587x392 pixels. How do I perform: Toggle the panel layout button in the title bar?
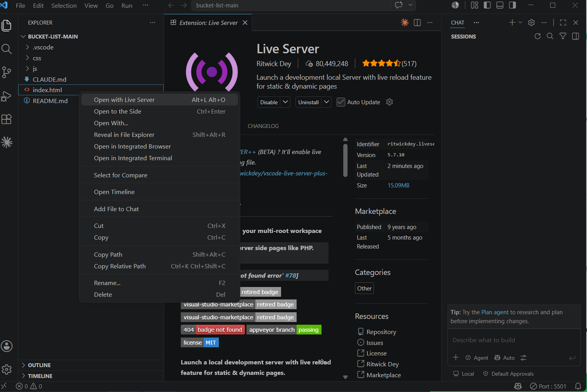[x=500, y=5]
